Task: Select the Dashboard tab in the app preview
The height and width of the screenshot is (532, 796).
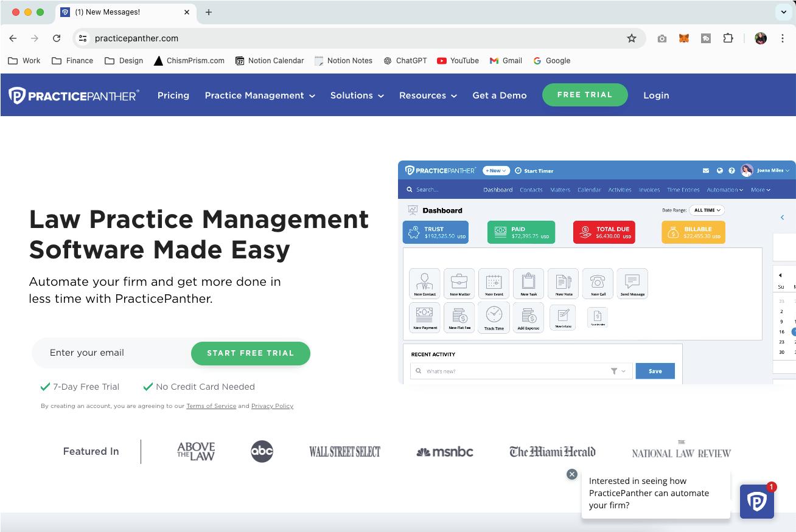Action: point(498,190)
